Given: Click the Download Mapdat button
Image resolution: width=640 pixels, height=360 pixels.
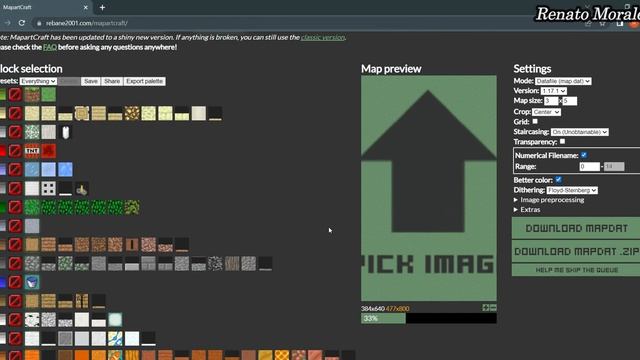Looking at the screenshot, I should tap(576, 228).
